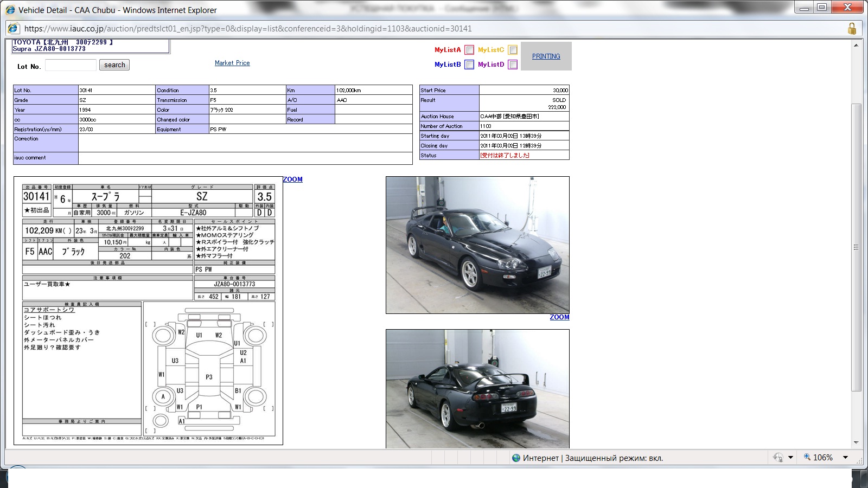
Task: Enable the MyListB checkbox
Action: pyautogui.click(x=469, y=65)
